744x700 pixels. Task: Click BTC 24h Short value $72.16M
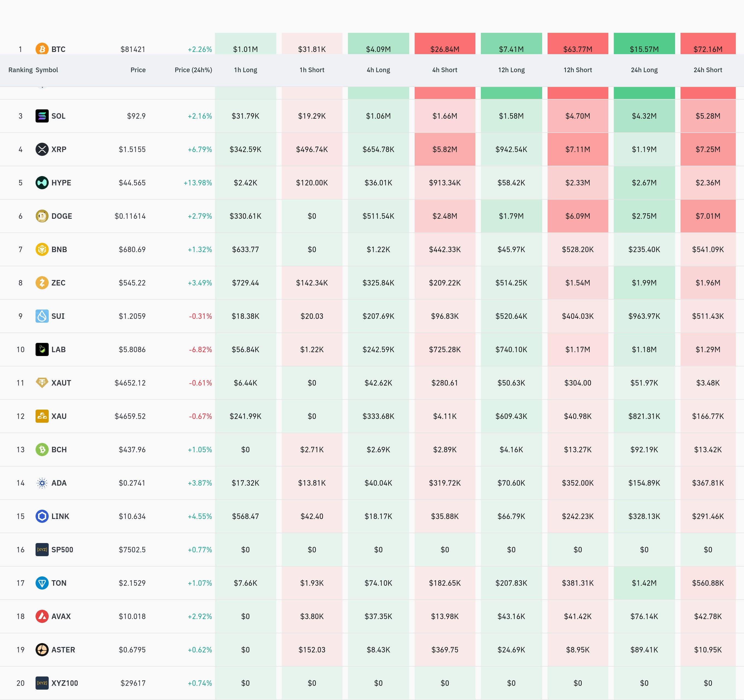(708, 49)
